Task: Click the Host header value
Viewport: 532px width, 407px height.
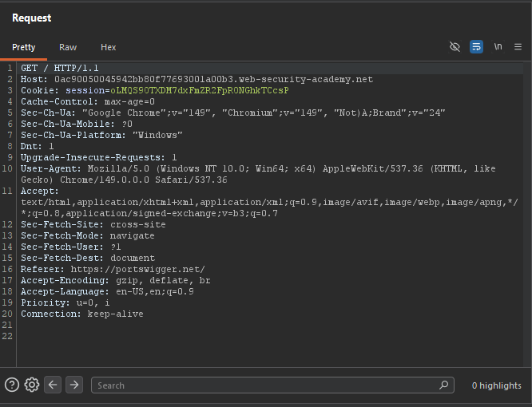Action: pos(214,79)
